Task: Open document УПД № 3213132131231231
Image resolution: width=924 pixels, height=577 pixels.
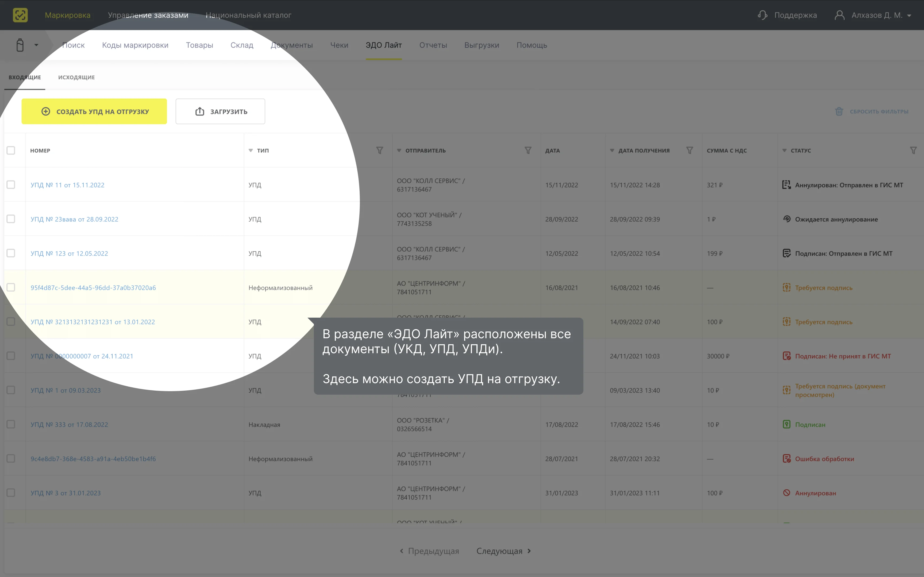Action: pyautogui.click(x=93, y=322)
